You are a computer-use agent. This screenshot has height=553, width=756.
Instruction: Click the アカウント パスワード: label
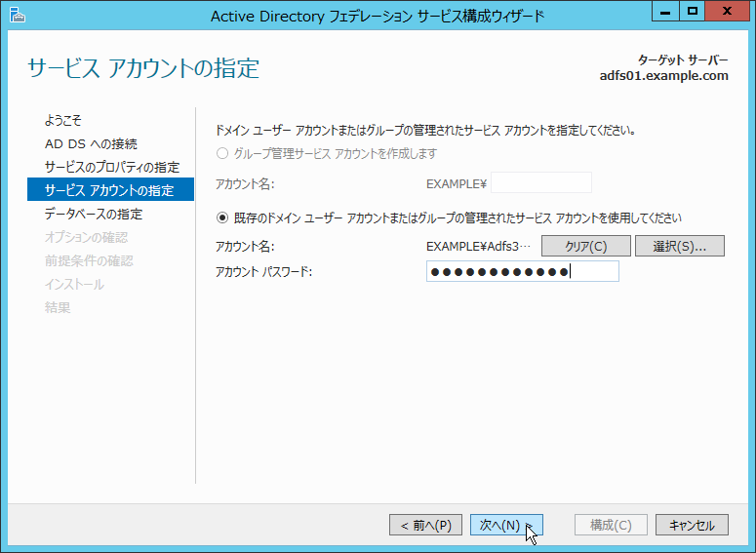point(263,272)
